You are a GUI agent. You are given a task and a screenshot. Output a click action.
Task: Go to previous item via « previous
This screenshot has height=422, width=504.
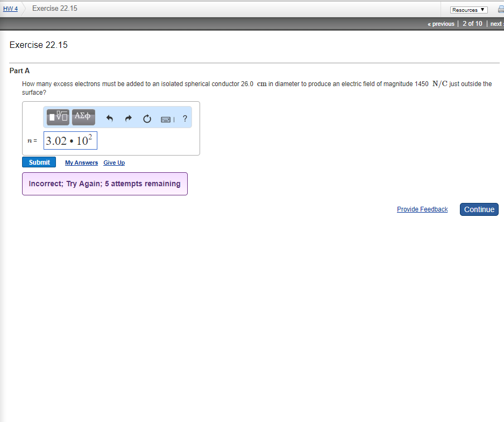(x=441, y=23)
